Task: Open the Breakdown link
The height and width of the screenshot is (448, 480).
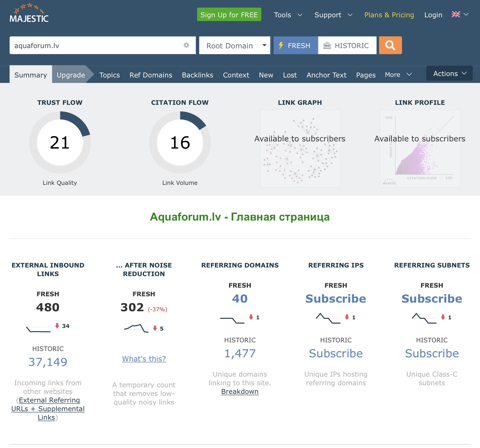Action: pyautogui.click(x=240, y=392)
